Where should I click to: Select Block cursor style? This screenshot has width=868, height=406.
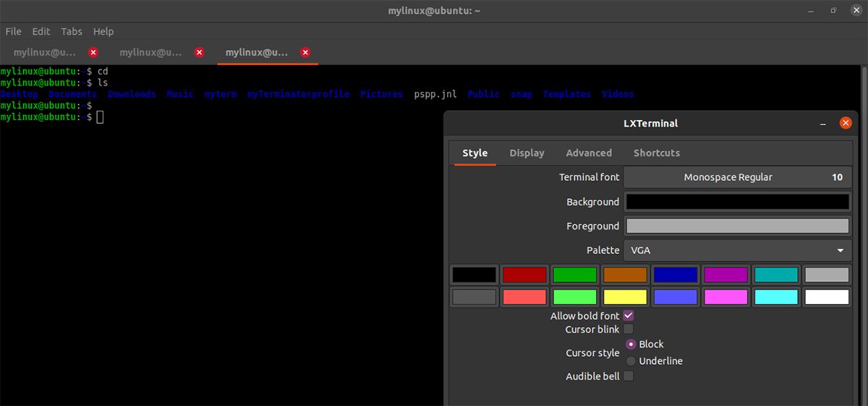[x=631, y=344]
